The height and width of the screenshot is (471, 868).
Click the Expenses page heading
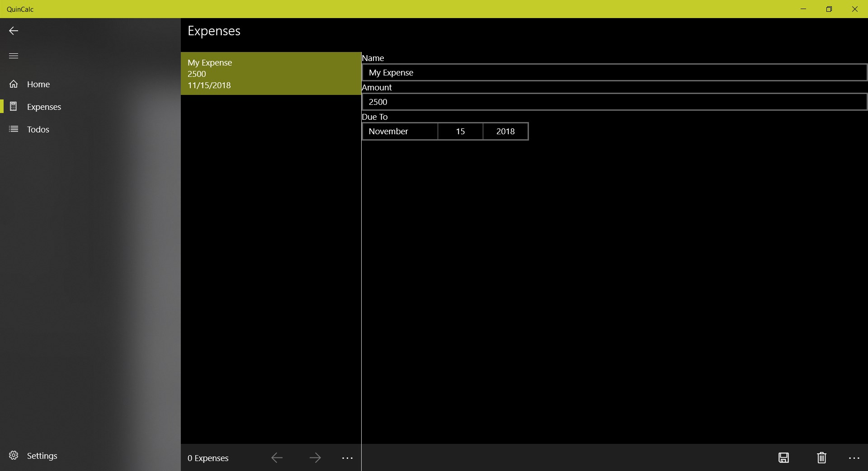(214, 31)
